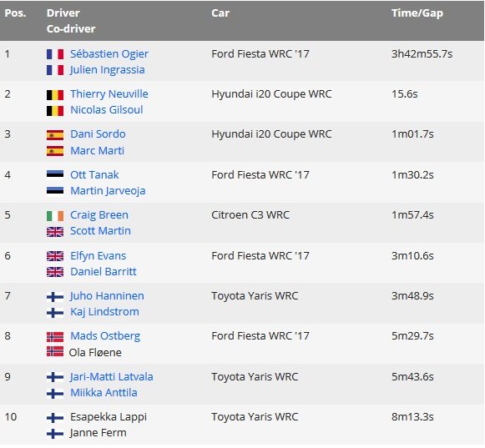The width and height of the screenshot is (485, 448).
Task: Follow the Kaj Lindstrom link
Action: pos(104,312)
